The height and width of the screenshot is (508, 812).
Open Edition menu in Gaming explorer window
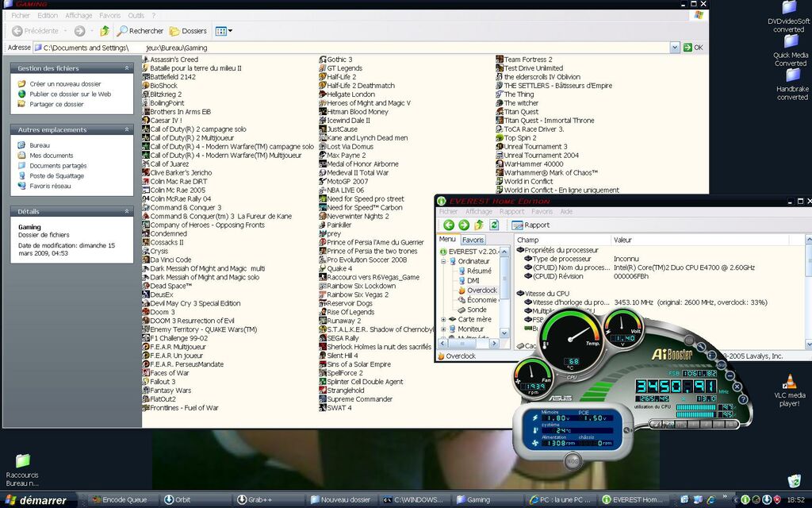pyautogui.click(x=48, y=16)
